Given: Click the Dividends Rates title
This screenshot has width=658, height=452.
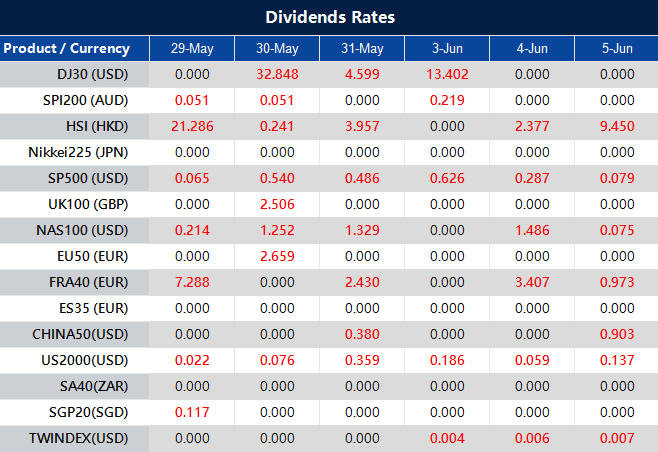Looking at the screenshot, I should coord(329,17).
